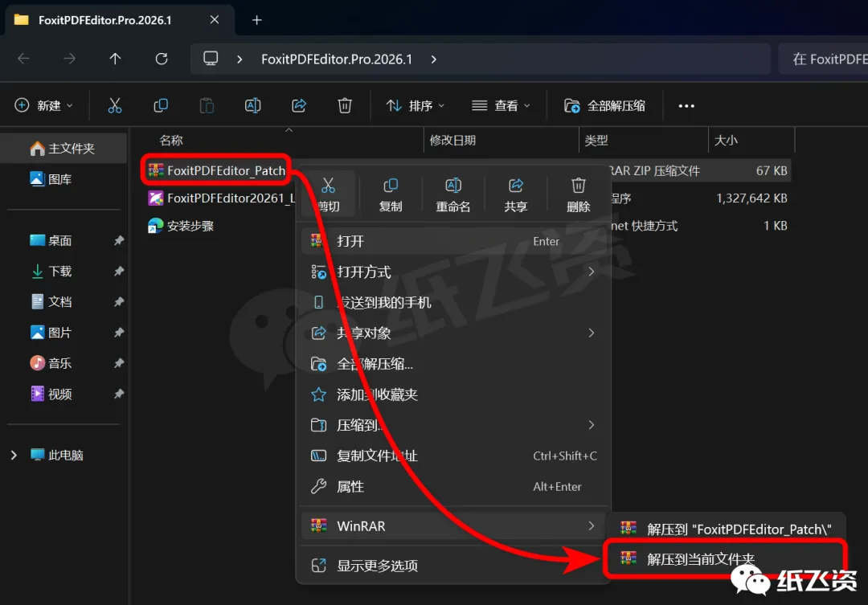Click 共享 in the context menu
Viewport: 868px width, 605px height.
(x=515, y=195)
